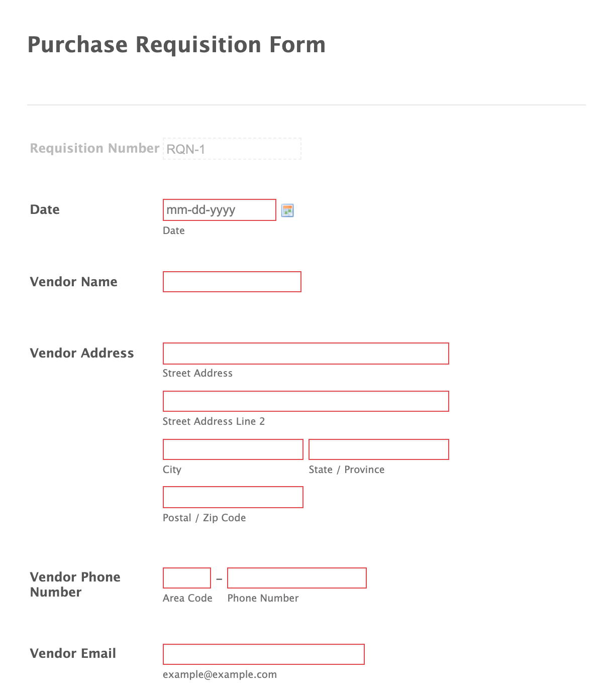The width and height of the screenshot is (612, 700).
Task: Click the greyed Requisition Number label
Action: click(94, 149)
